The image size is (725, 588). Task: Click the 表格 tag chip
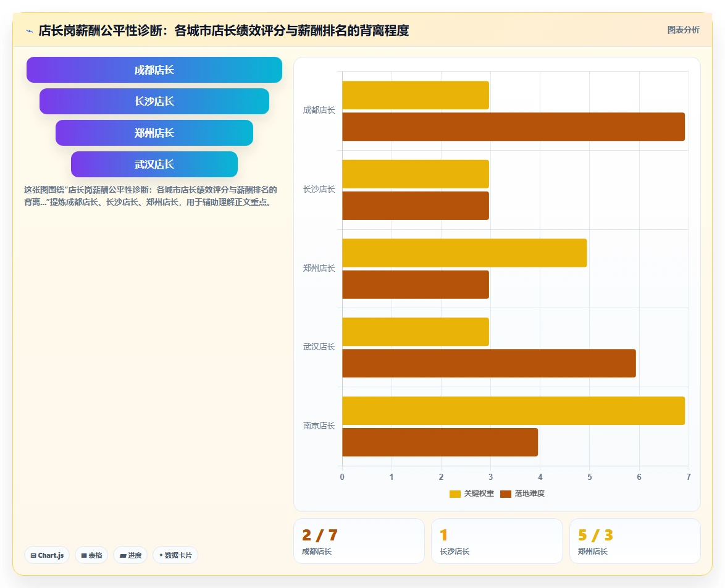[91, 555]
